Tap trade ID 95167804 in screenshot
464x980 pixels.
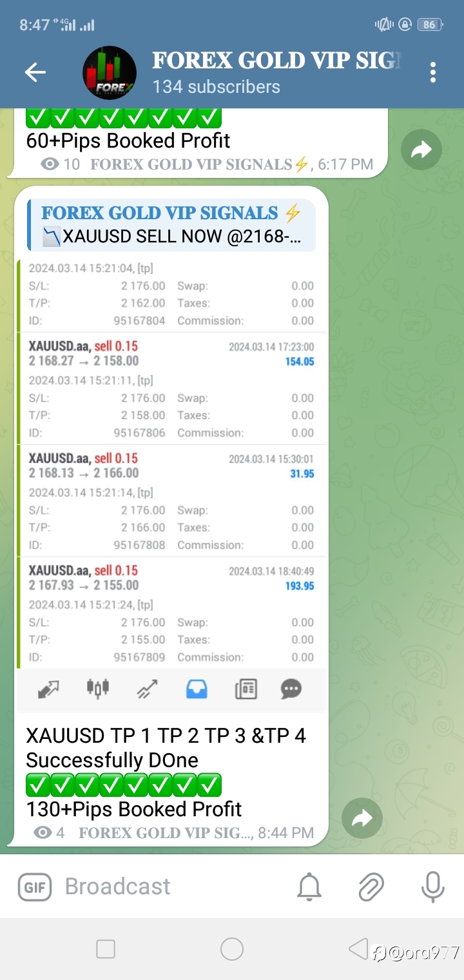139,320
